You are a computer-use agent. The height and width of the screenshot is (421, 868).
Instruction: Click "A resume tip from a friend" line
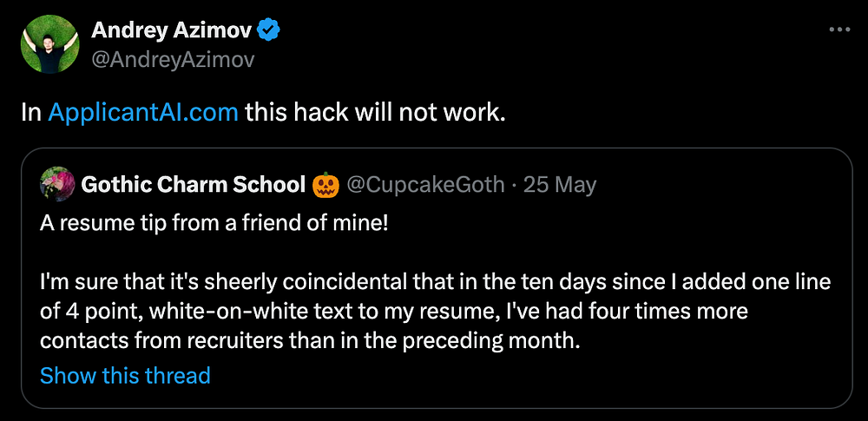pyautogui.click(x=216, y=221)
